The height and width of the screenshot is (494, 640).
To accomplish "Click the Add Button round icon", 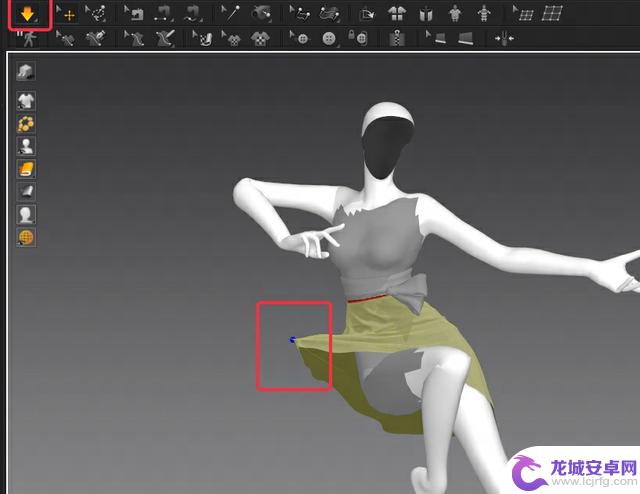I will (x=329, y=38).
